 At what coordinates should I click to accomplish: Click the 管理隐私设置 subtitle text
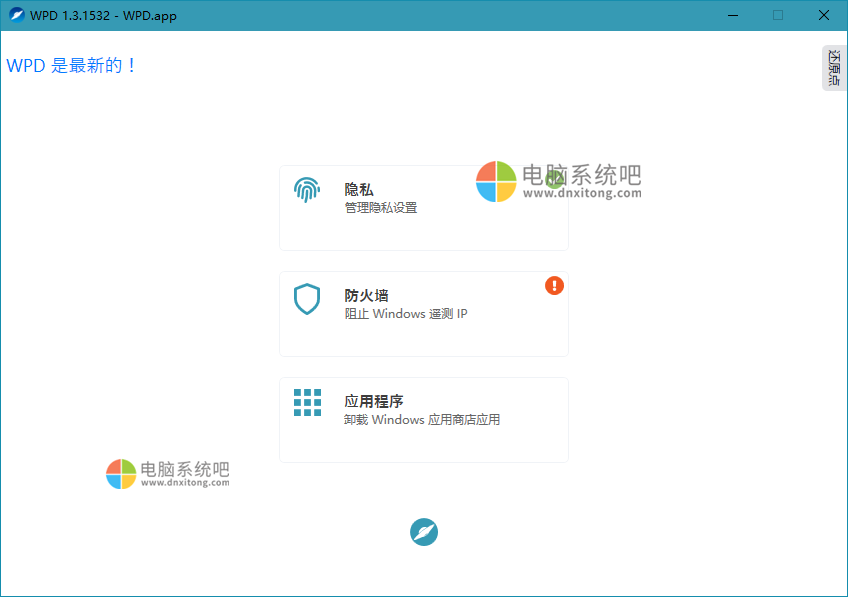[x=381, y=208]
